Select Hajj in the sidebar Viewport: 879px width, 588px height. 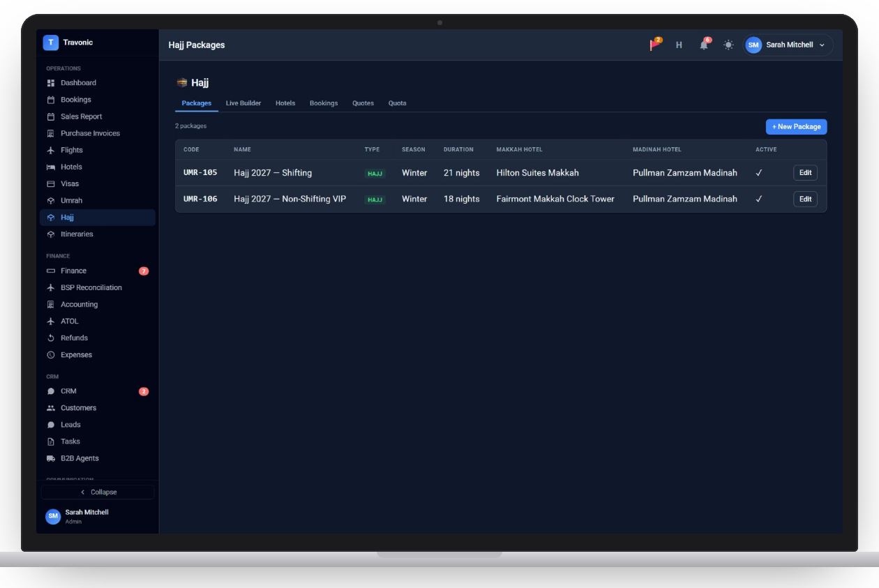(98, 218)
